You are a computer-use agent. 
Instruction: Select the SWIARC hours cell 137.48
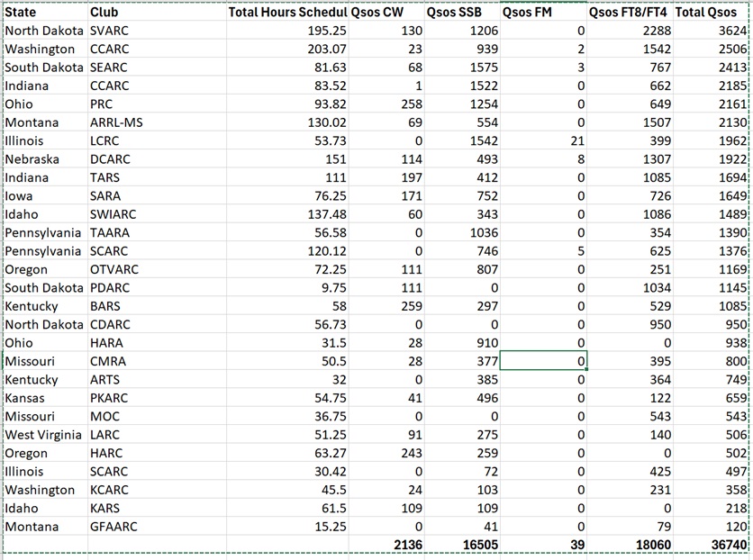coord(287,214)
